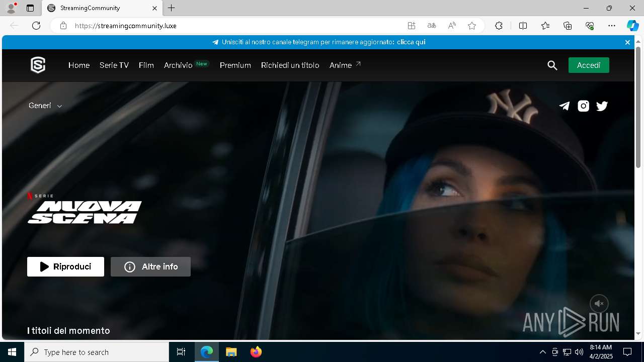
Task: Open the Extensions puzzle icon
Action: point(499,26)
